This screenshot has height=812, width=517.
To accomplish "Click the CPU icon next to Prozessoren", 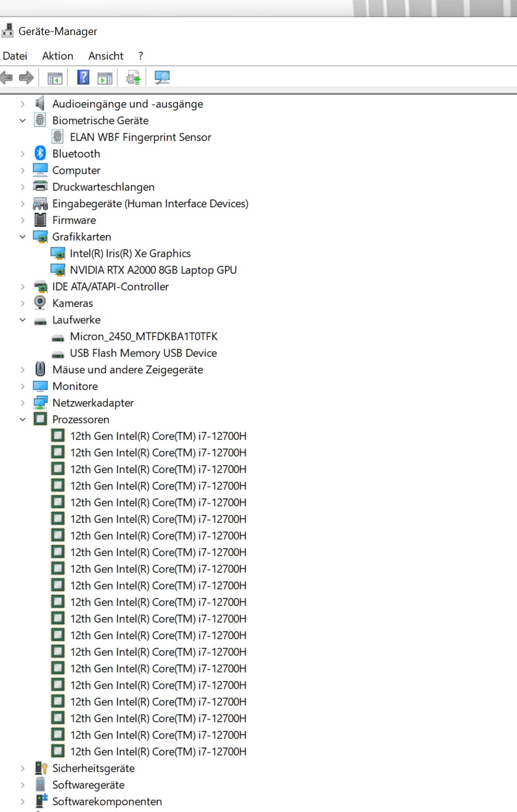I will [x=40, y=420].
